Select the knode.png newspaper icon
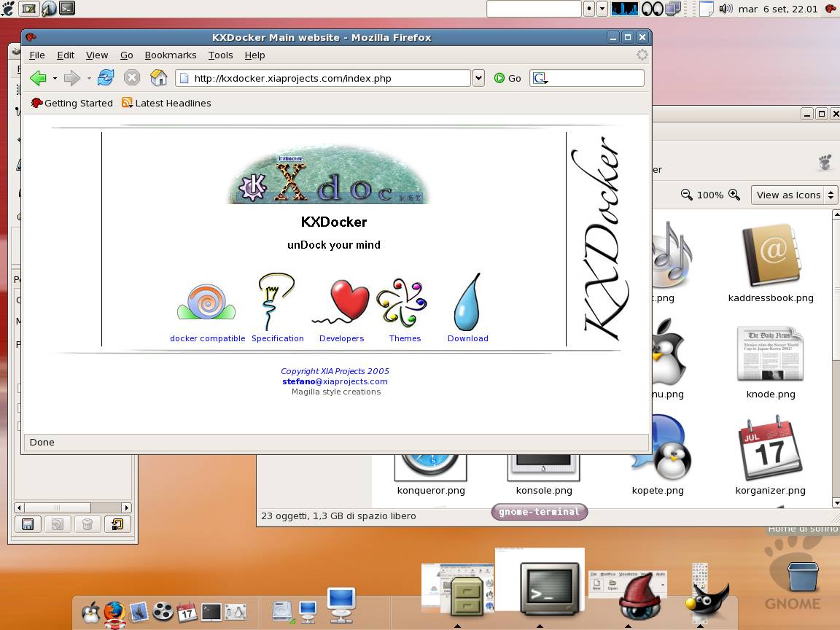840x630 pixels. pyautogui.click(x=771, y=354)
